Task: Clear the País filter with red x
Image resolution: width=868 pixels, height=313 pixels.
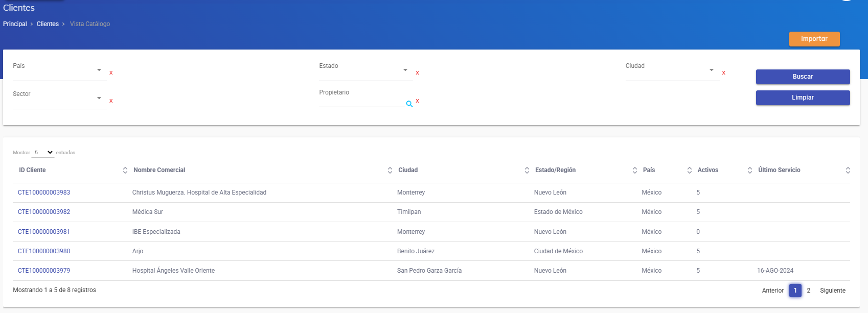Action: click(111, 73)
